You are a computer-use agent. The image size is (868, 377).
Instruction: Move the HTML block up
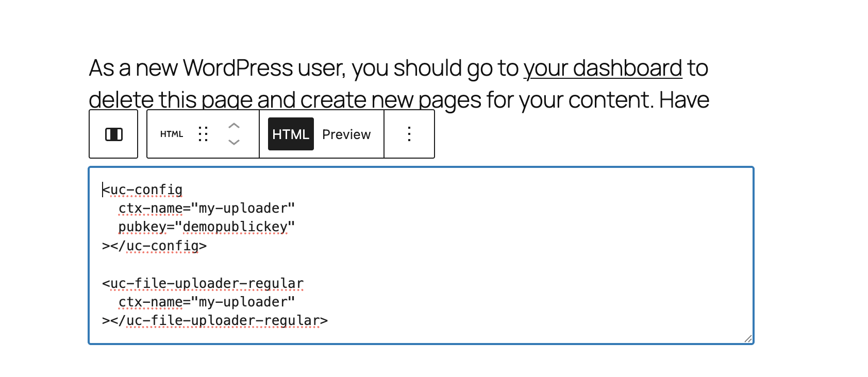234,126
